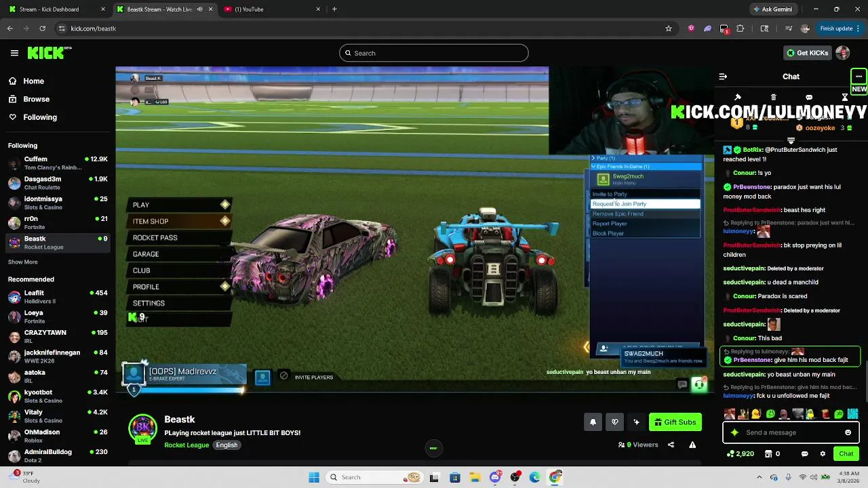Click the sparkle icon beside Gift Subs

tap(636, 422)
